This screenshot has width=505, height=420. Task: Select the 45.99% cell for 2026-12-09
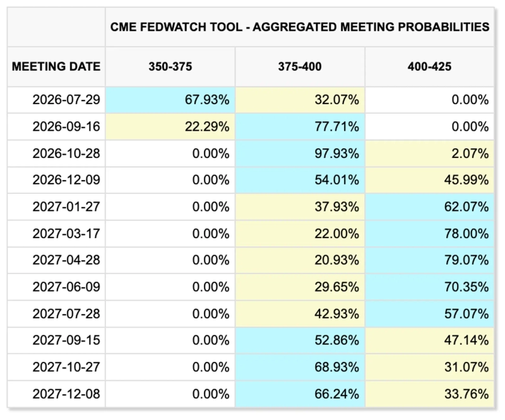click(429, 180)
